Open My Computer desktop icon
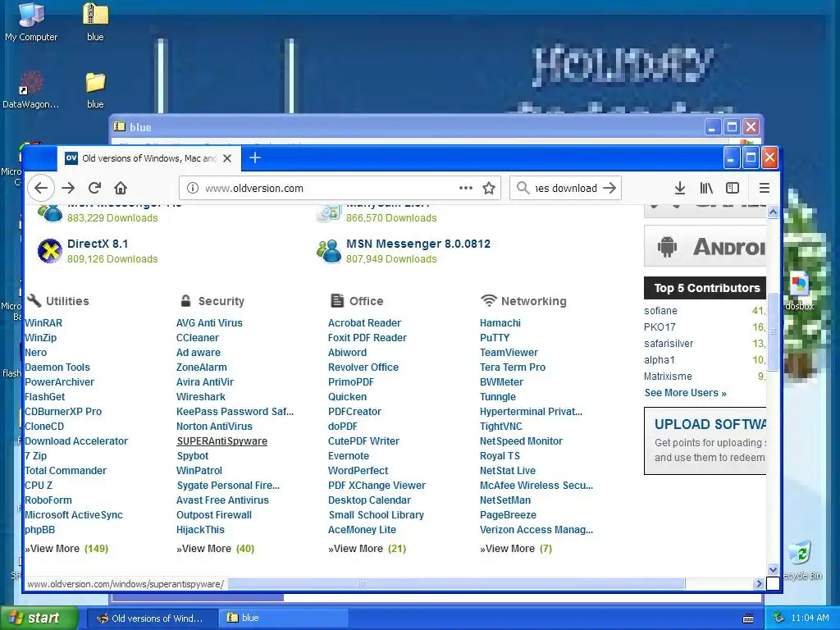The image size is (840, 630). click(31, 21)
